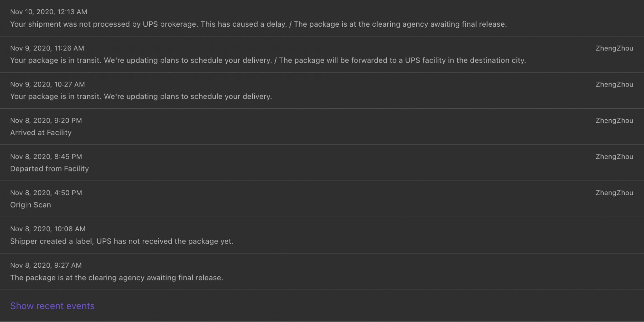This screenshot has height=322, width=644.
Task: Click the Nov 8, 4:50 PM timestamp
Action: [46, 193]
